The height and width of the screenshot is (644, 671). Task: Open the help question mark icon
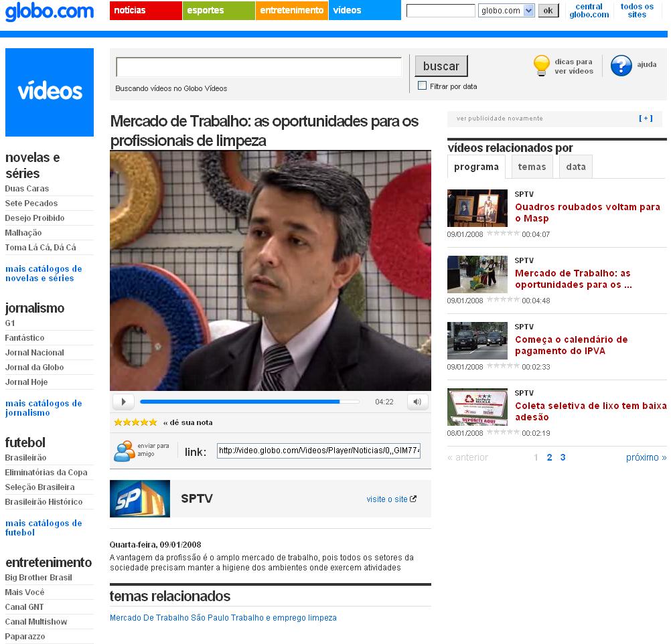pos(621,66)
